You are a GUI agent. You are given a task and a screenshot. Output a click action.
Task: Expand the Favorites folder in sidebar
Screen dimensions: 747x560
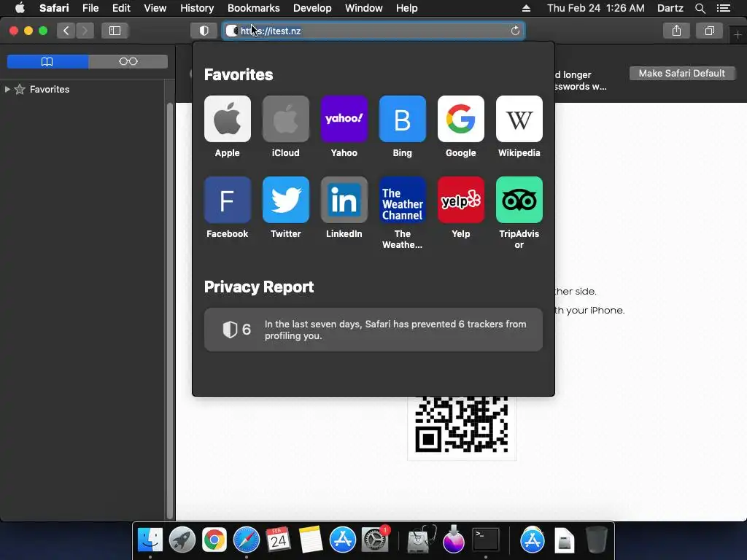7,89
